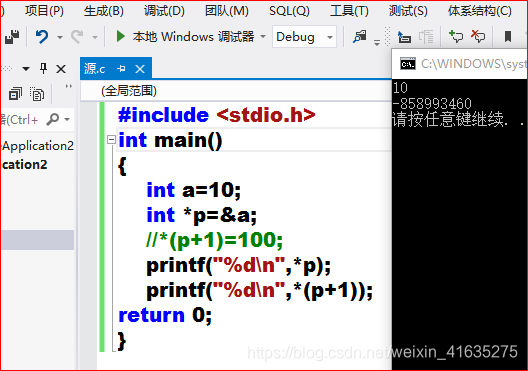Click the Undo arrow icon
Image resolution: width=528 pixels, height=371 pixels.
(x=42, y=36)
